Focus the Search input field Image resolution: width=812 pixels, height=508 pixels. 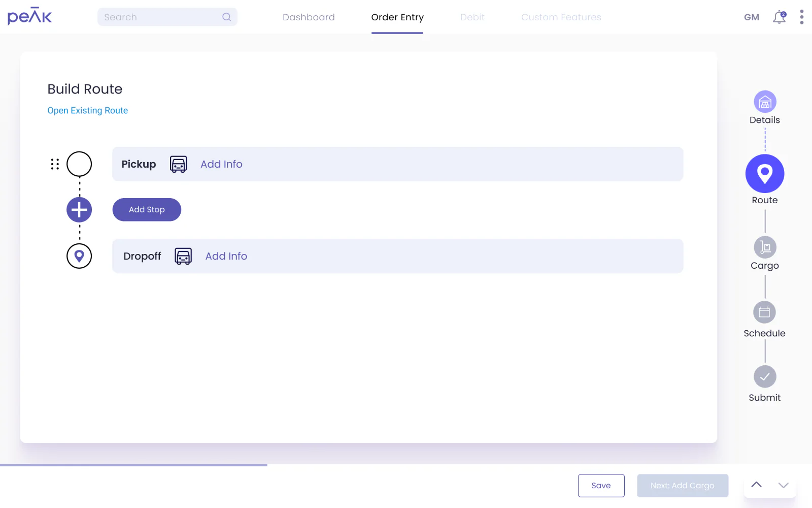pyautogui.click(x=167, y=17)
